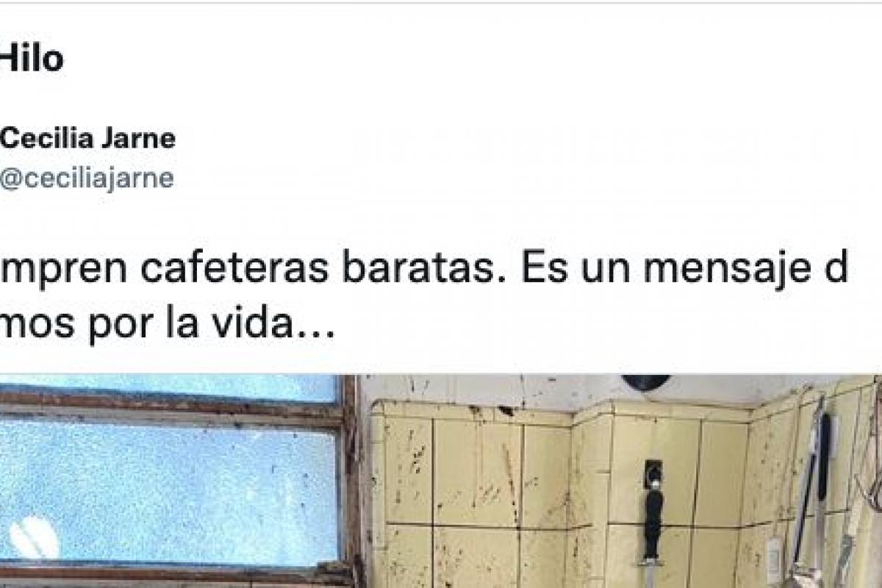
Task: Click the white wall above the tiles
Action: pyautogui.click(x=514, y=387)
